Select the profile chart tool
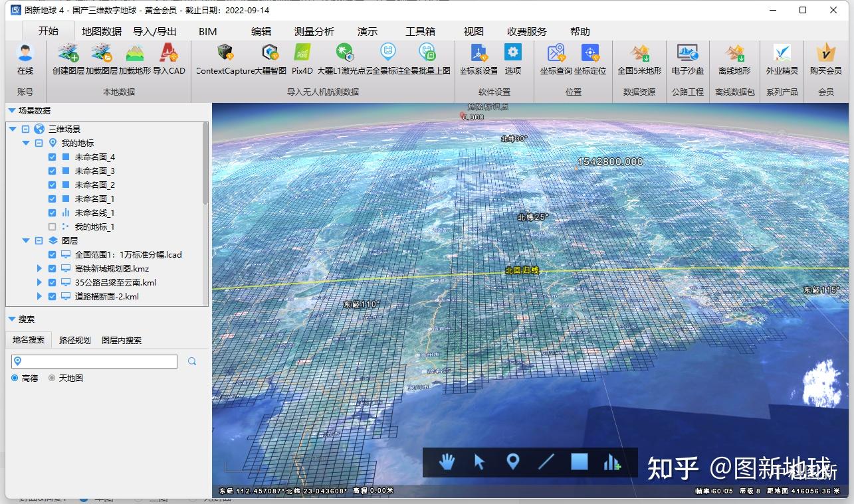Image resolution: width=854 pixels, height=504 pixels. coord(612,462)
